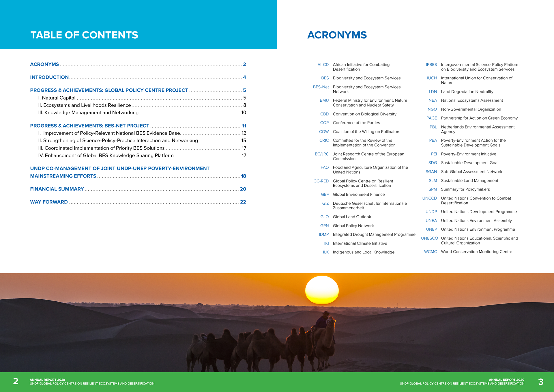Open Progress & Achievements: BES-Net Project heading

click(89, 126)
